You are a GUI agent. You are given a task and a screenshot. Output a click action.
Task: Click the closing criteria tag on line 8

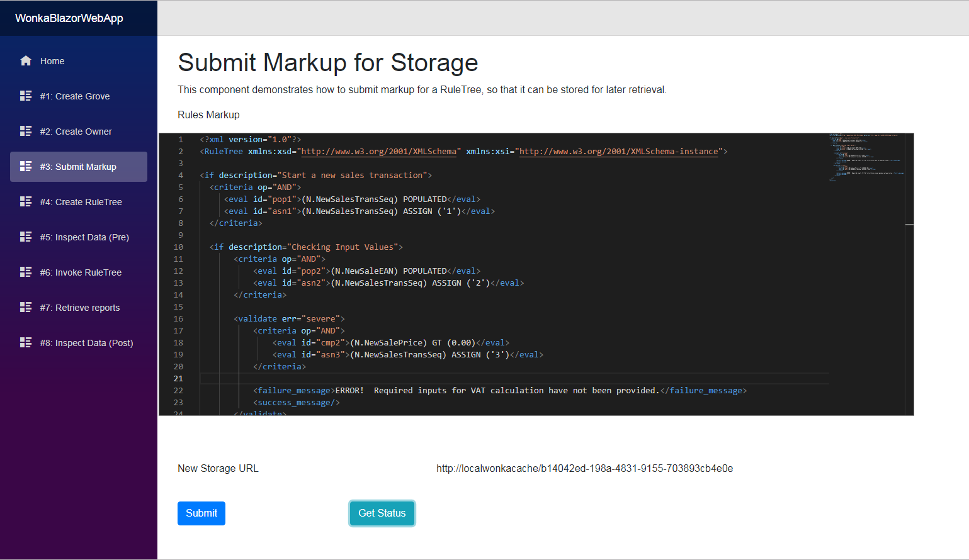[236, 223]
